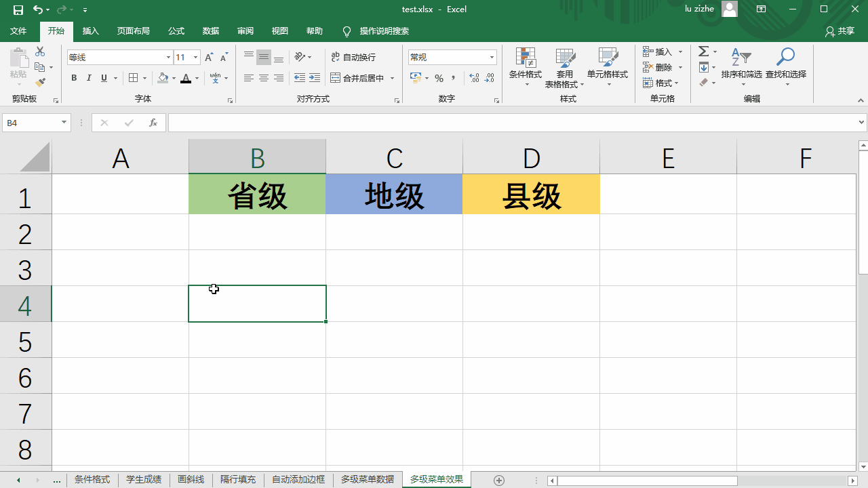Open 合并后居中 dropdown arrow

pyautogui.click(x=392, y=78)
